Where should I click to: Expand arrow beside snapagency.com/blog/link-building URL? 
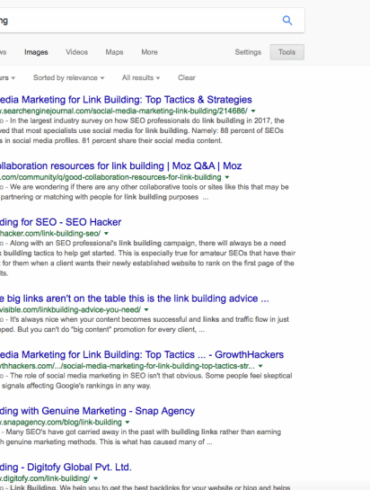pyautogui.click(x=127, y=422)
